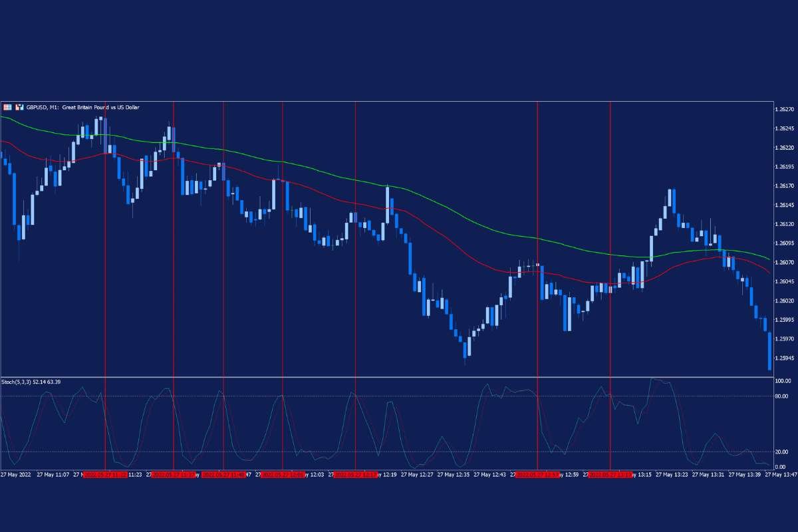Screen dimensions: 798x532
Task: Click the 0.00 stochastic scale value
Action: tap(781, 467)
